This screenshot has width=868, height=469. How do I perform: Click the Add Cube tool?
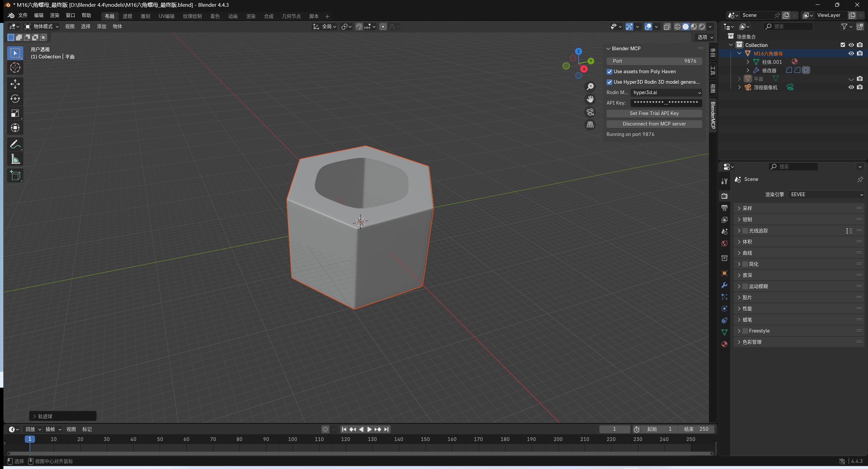pos(15,176)
